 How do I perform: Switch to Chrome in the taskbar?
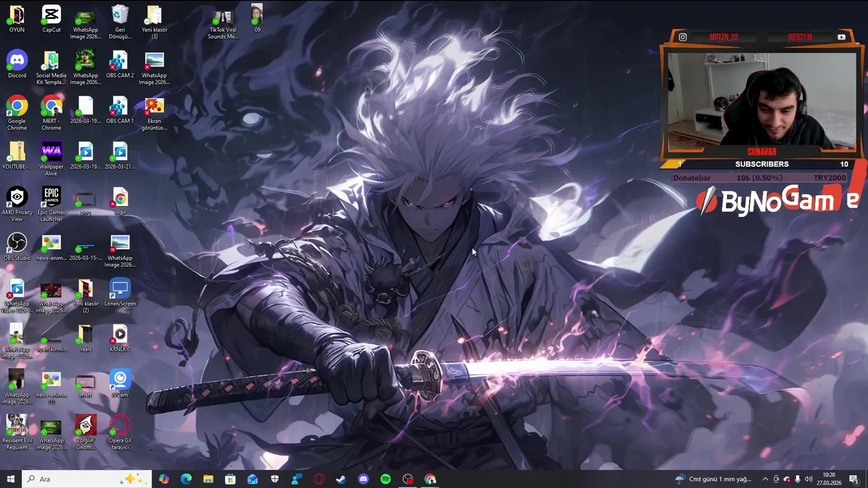point(430,479)
